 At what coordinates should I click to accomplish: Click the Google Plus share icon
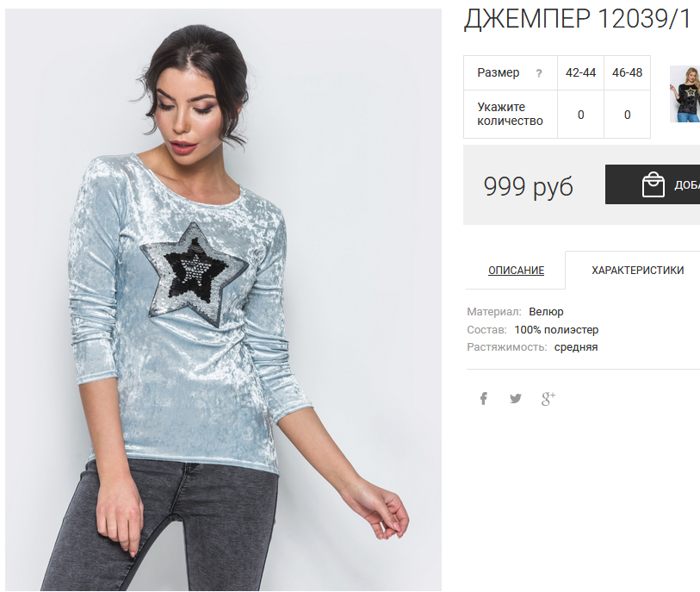(x=548, y=398)
